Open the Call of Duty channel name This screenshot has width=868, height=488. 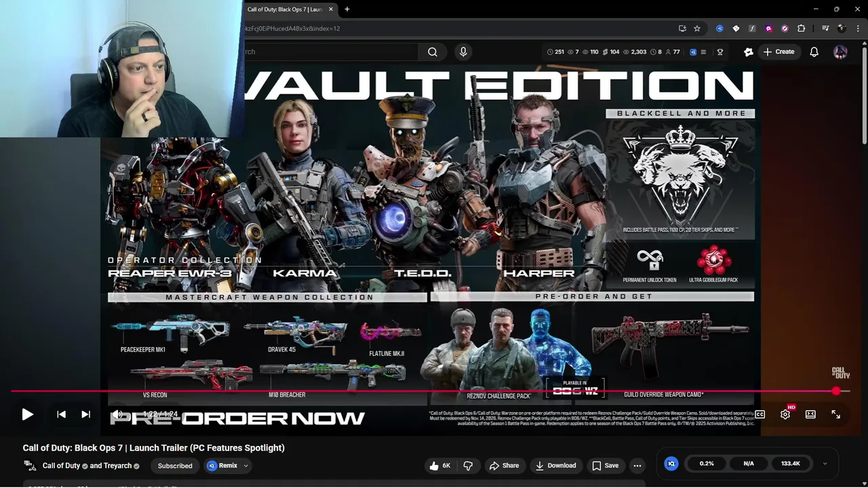coord(61,466)
